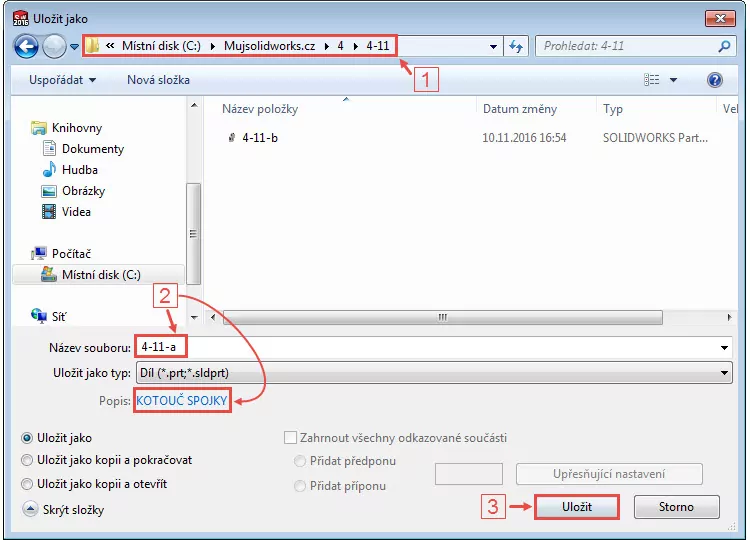Click the Knihovny folder icon
750x540 pixels.
click(39, 128)
